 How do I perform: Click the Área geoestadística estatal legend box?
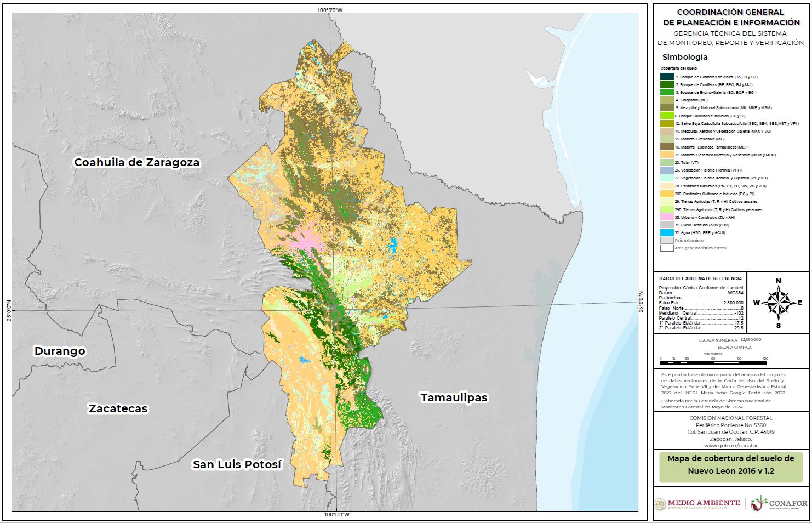click(667, 248)
